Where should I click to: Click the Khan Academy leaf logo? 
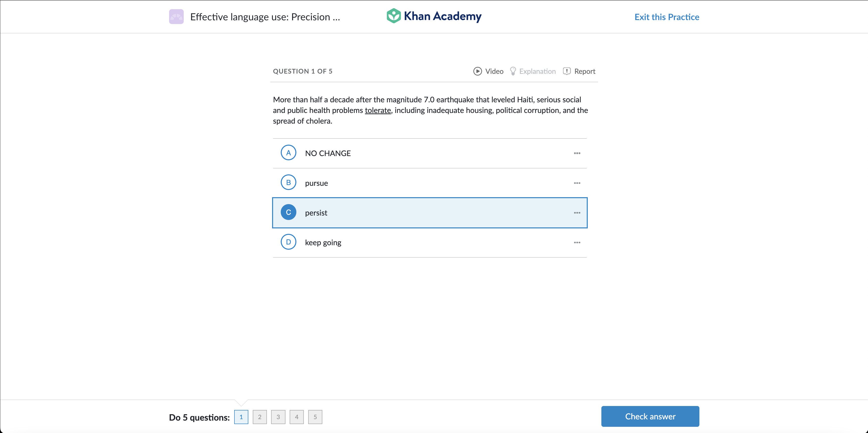pyautogui.click(x=393, y=16)
